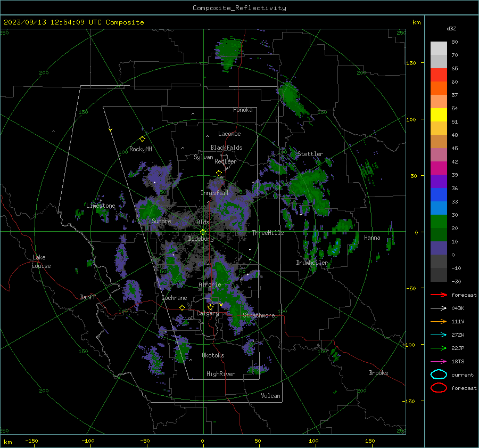Click the RedDeer city label
The image size is (479, 448).
point(226,161)
